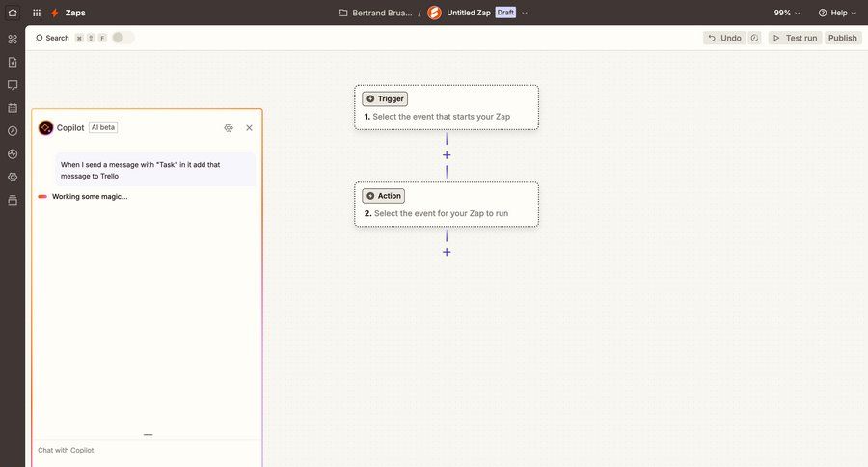Focus the Chat with Copilot input

(x=148, y=451)
